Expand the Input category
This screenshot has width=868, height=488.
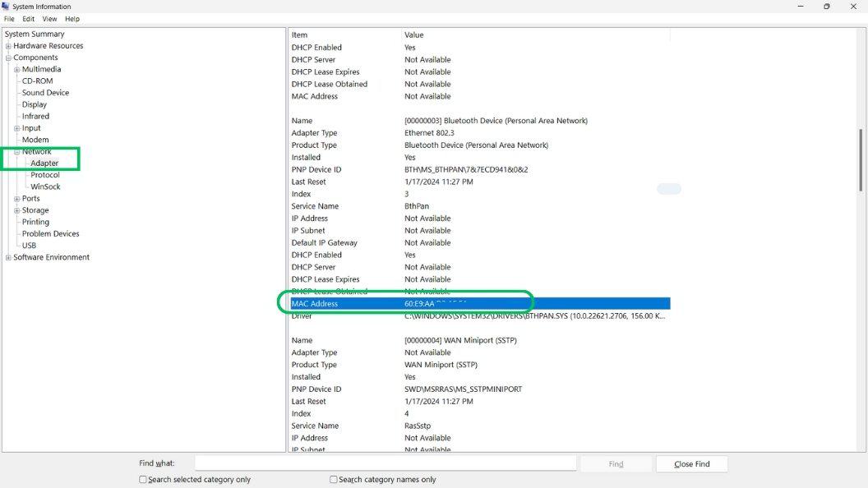coord(16,127)
